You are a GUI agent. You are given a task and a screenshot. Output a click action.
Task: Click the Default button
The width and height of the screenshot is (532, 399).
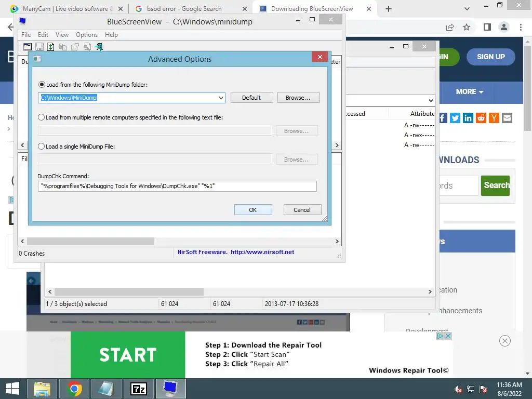(251, 97)
